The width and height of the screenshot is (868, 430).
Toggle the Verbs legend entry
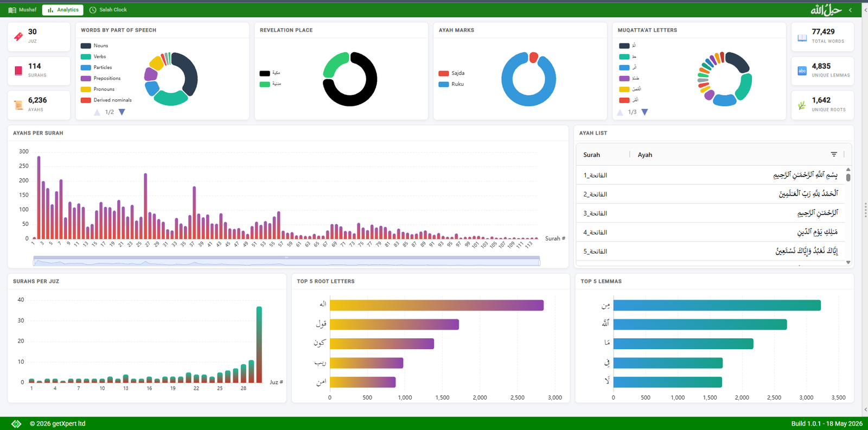pyautogui.click(x=93, y=56)
